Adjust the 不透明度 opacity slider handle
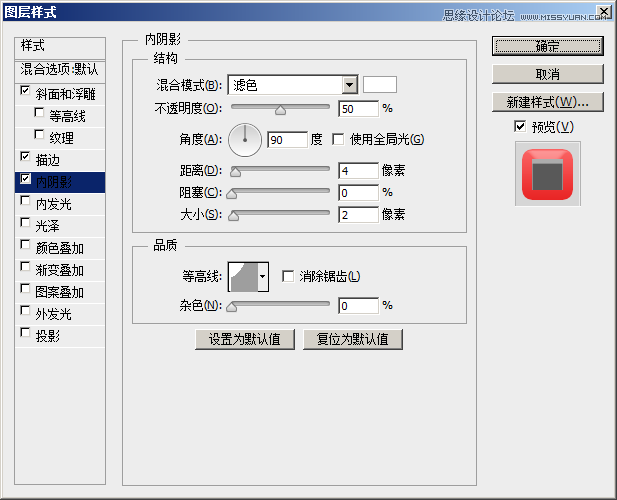The height and width of the screenshot is (500, 617). pos(281,110)
